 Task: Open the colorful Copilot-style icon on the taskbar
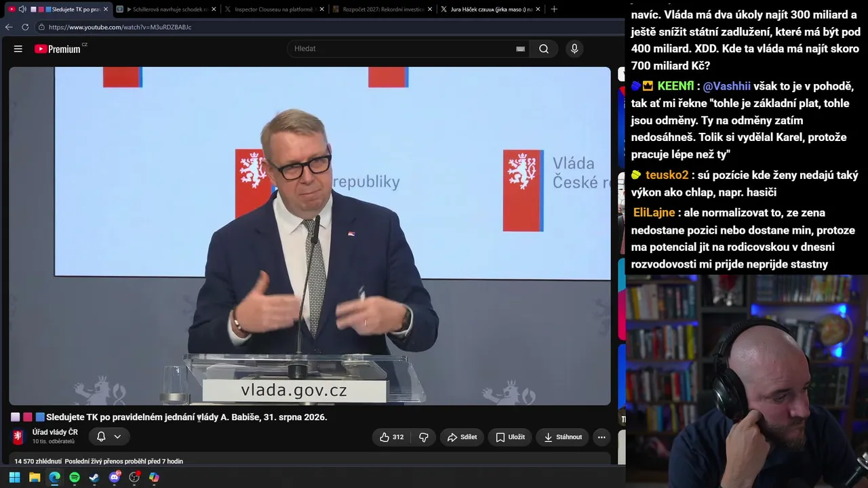coord(154,477)
